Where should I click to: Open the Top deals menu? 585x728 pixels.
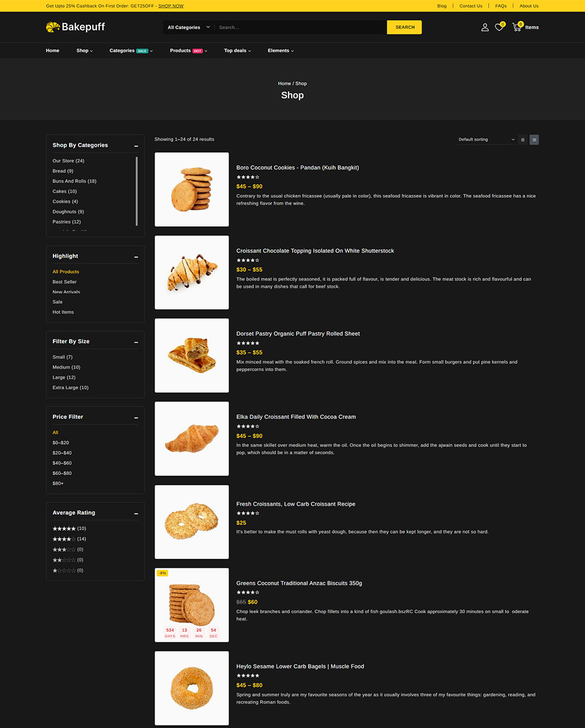237,51
